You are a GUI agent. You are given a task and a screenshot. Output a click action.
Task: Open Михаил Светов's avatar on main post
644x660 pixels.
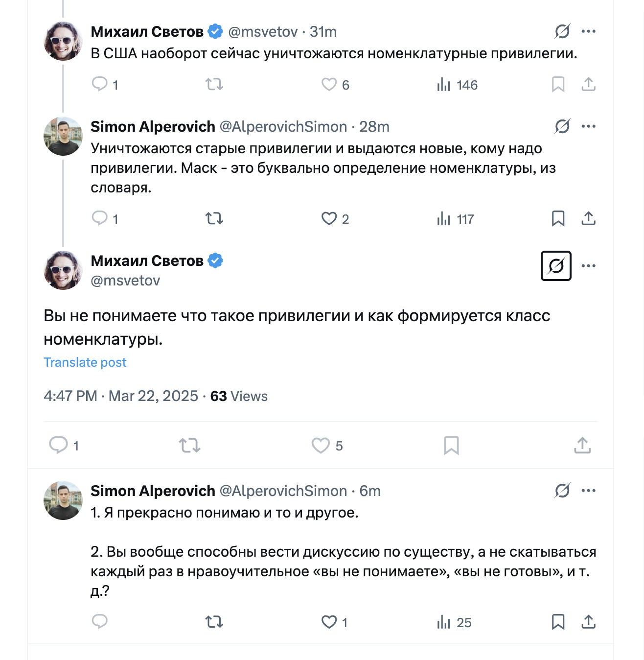63,270
